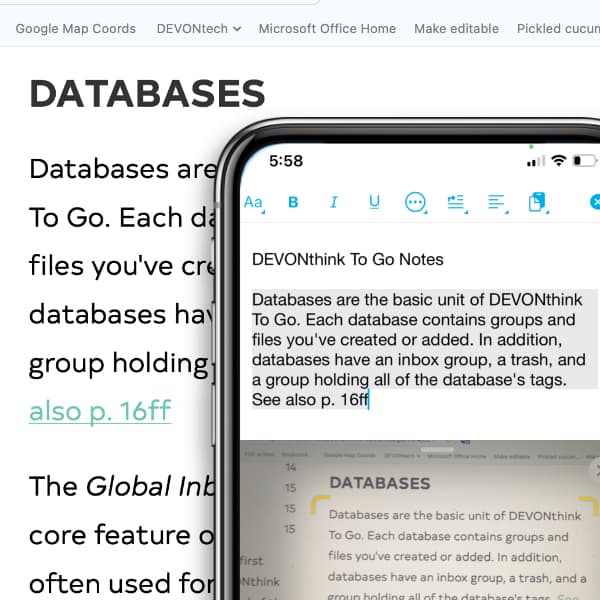Follow the 'also p. 16ff' link

(x=100, y=411)
